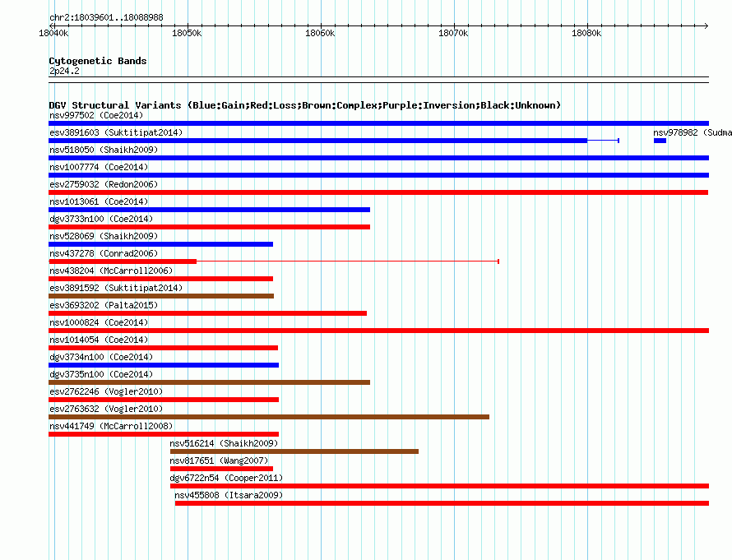Click the esv2759032 (Redon2006) label

pos(104,184)
